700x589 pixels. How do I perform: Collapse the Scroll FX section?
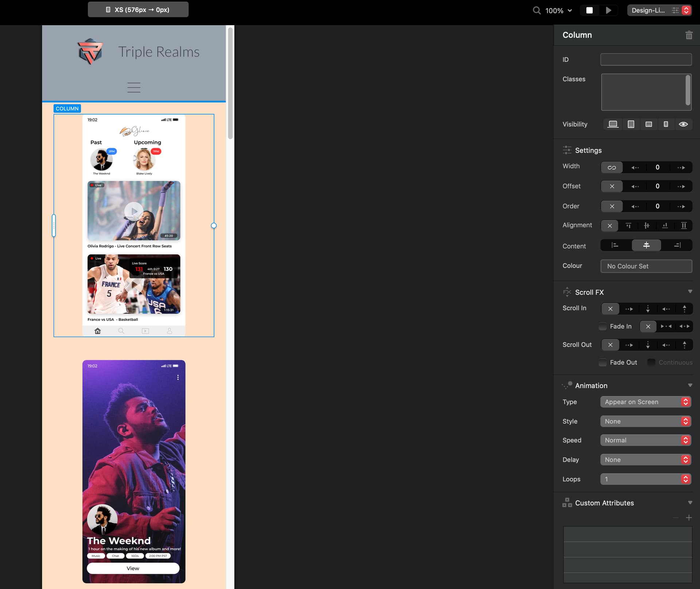click(690, 292)
